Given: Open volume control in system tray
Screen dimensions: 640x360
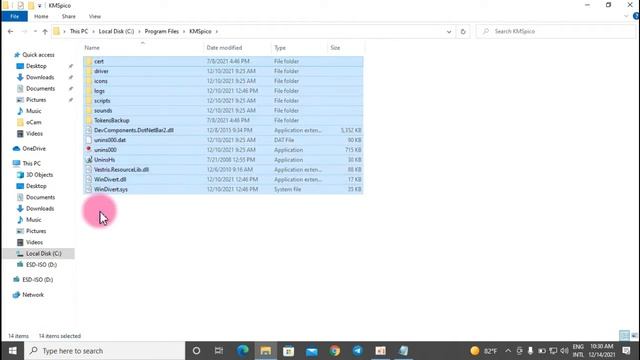Looking at the screenshot, I should click(564, 351).
